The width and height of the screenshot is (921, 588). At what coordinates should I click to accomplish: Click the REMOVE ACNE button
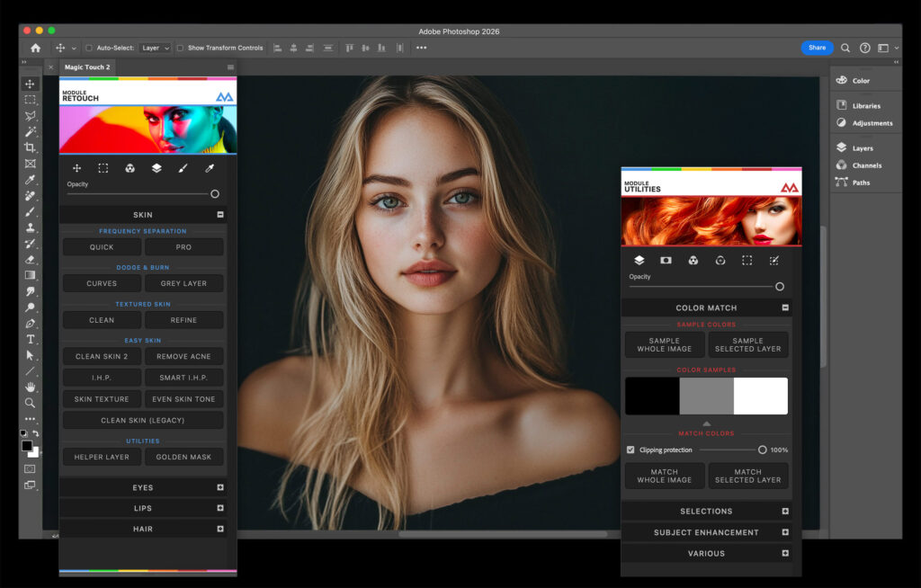[183, 356]
